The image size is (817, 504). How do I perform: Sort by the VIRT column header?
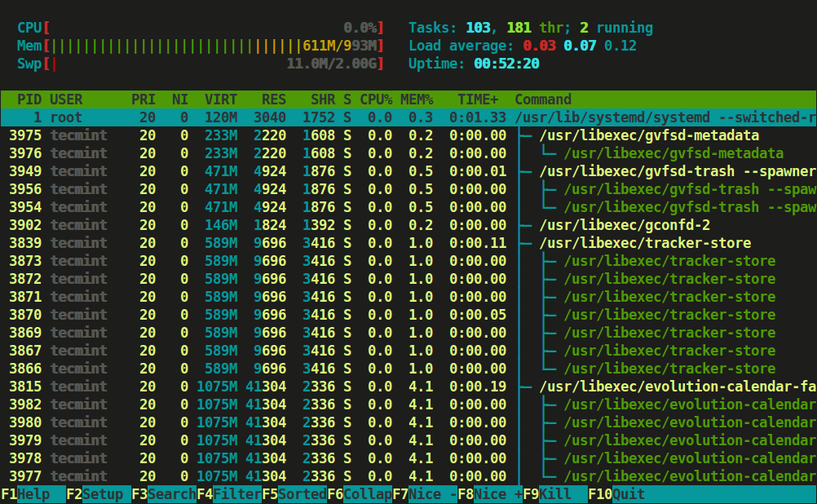click(x=221, y=99)
